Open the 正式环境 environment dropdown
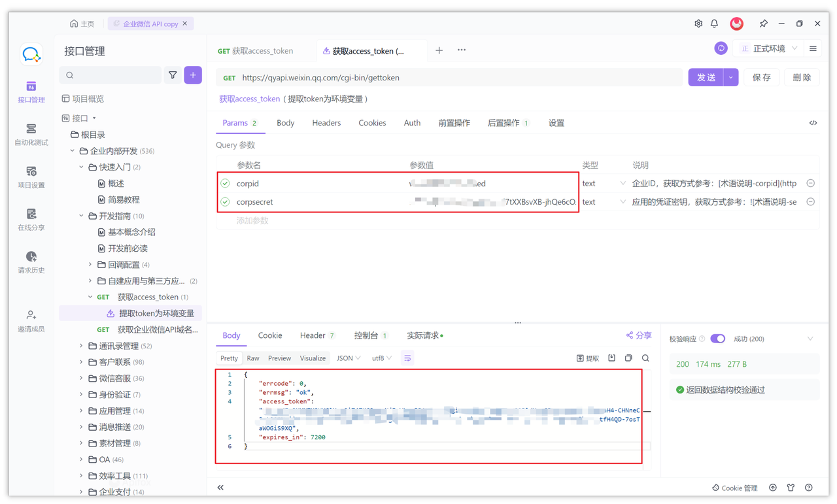The height and width of the screenshot is (504, 837). coord(769,48)
